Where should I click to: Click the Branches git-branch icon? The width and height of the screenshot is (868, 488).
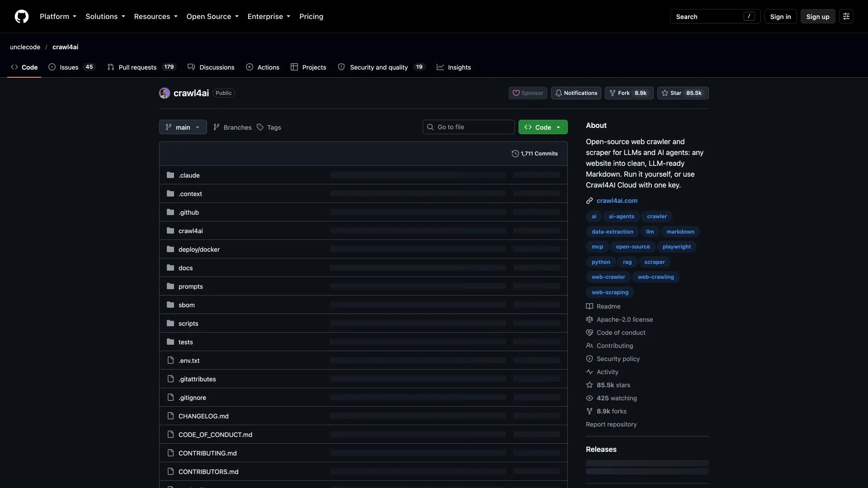217,127
